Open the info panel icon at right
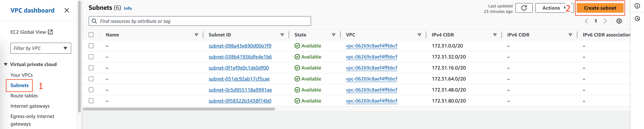Viewport: 644px width, 129px height. coord(637,6)
